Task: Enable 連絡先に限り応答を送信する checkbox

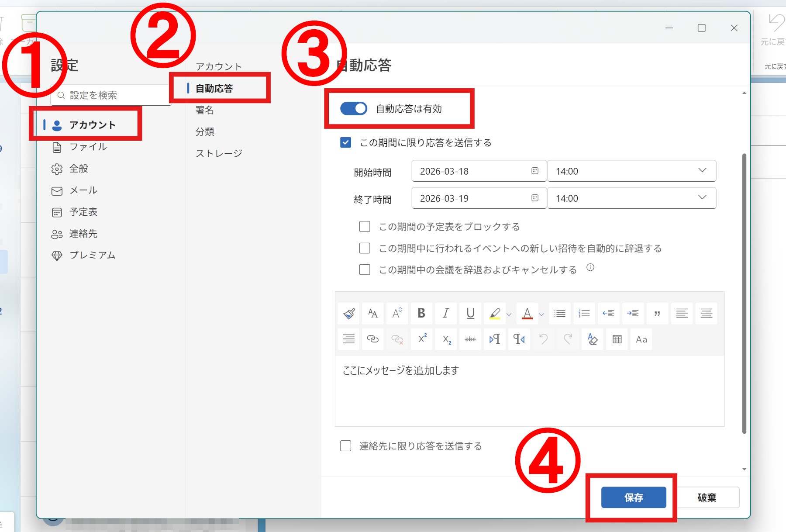Action: [345, 446]
